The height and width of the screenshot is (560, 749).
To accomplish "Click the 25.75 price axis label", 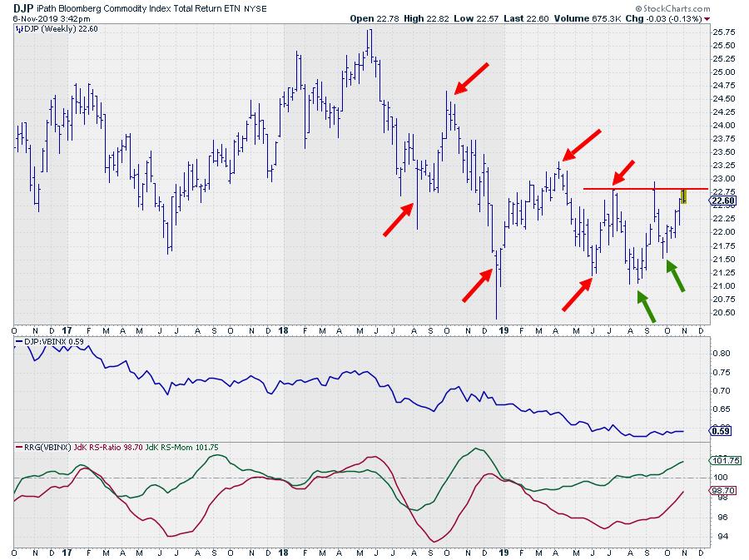I will pyautogui.click(x=724, y=32).
